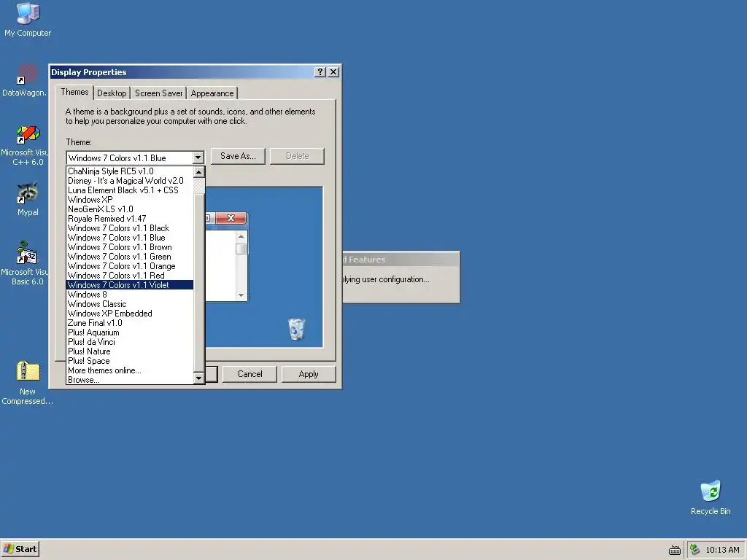Choose Windows 7 Colors v1.1 Blue in list

(130, 238)
